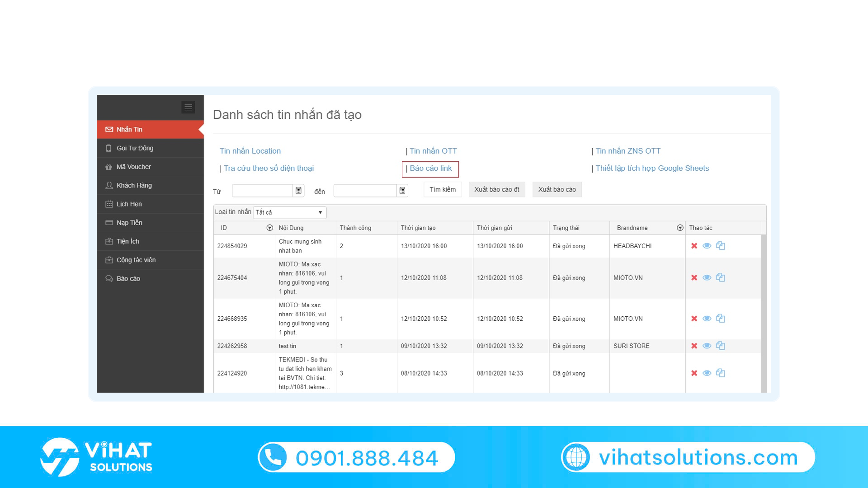Select Mã Voucher in sidebar
This screenshot has height=488, width=868.
[150, 167]
